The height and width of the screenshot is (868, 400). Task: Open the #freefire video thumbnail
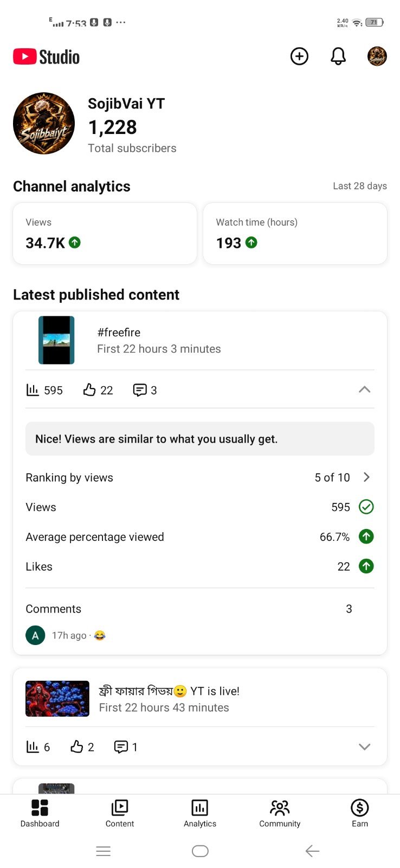click(56, 340)
